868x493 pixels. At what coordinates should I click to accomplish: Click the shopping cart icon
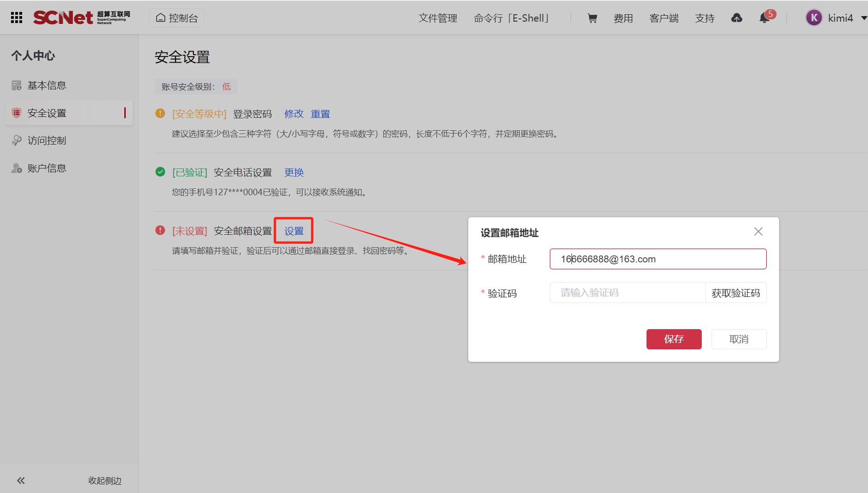[x=592, y=18]
